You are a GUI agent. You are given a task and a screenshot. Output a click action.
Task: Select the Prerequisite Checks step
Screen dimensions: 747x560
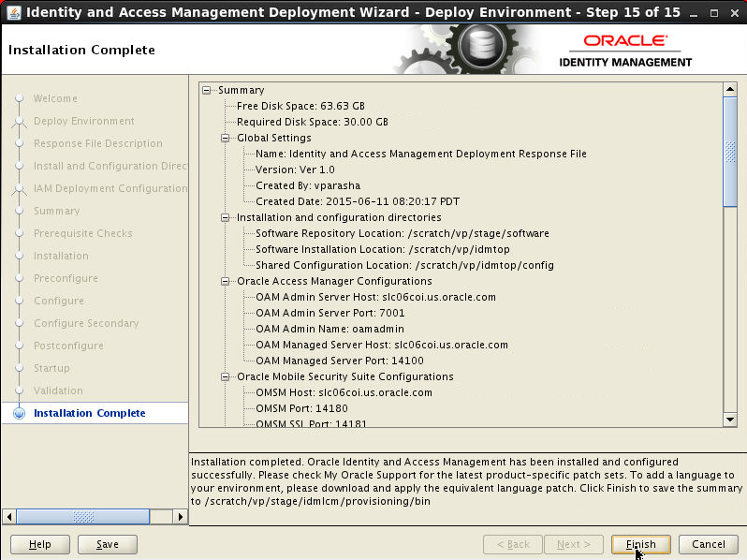(83, 233)
